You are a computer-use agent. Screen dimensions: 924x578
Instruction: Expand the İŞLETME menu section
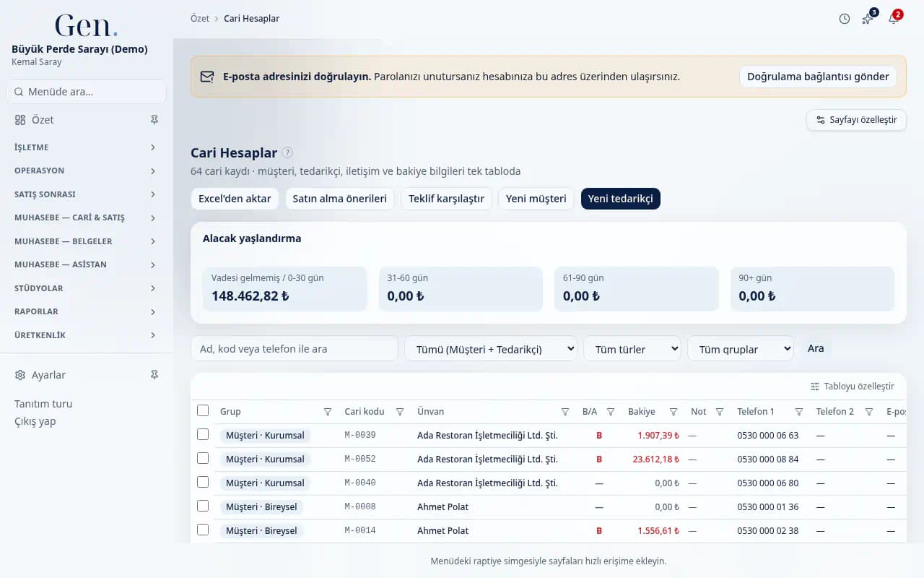86,147
